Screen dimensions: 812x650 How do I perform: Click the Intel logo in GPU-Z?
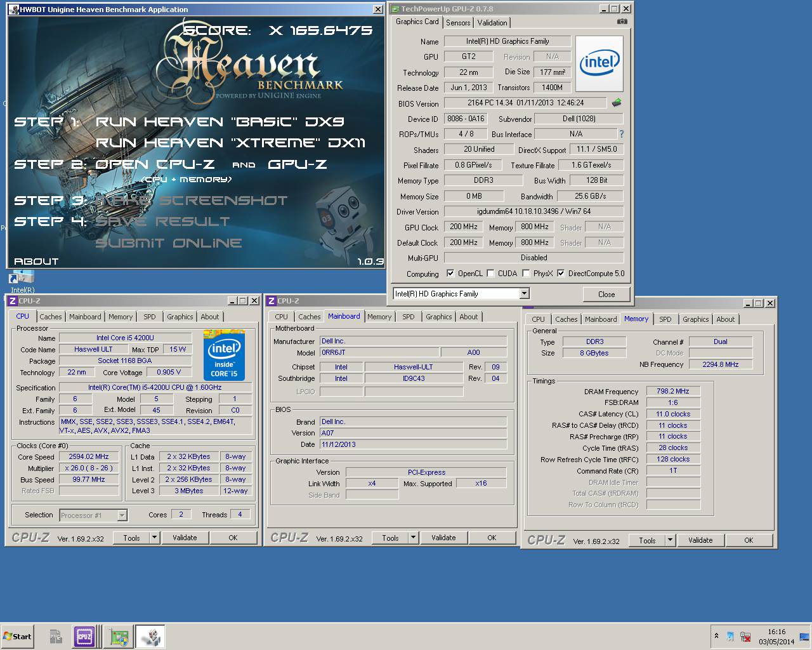[x=599, y=63]
